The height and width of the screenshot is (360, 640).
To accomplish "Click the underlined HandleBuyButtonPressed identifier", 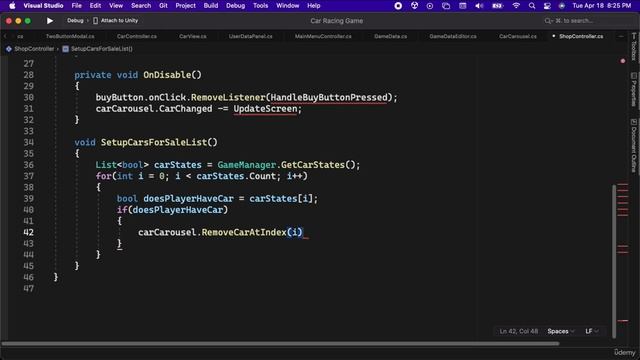I will pyautogui.click(x=329, y=98).
